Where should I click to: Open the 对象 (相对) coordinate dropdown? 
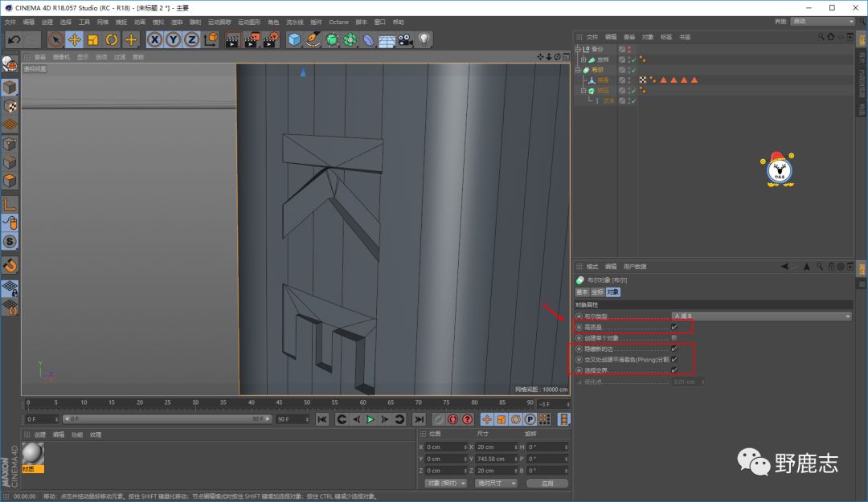point(444,484)
